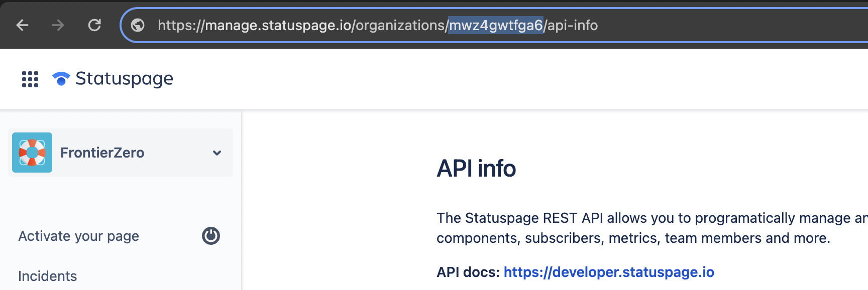Viewport: 868px width, 290px height.
Task: Click the highlighted organization ID in URL
Action: (496, 25)
